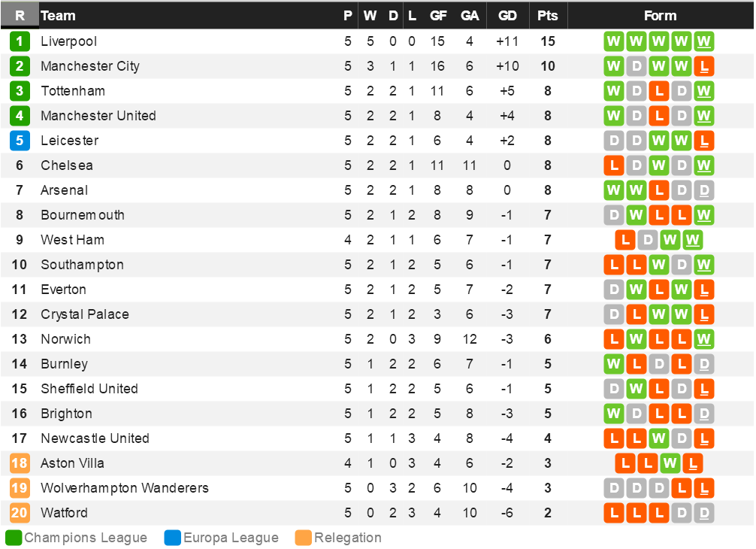Open the Manchester United team link
This screenshot has height=549, width=756.
pyautogui.click(x=98, y=116)
